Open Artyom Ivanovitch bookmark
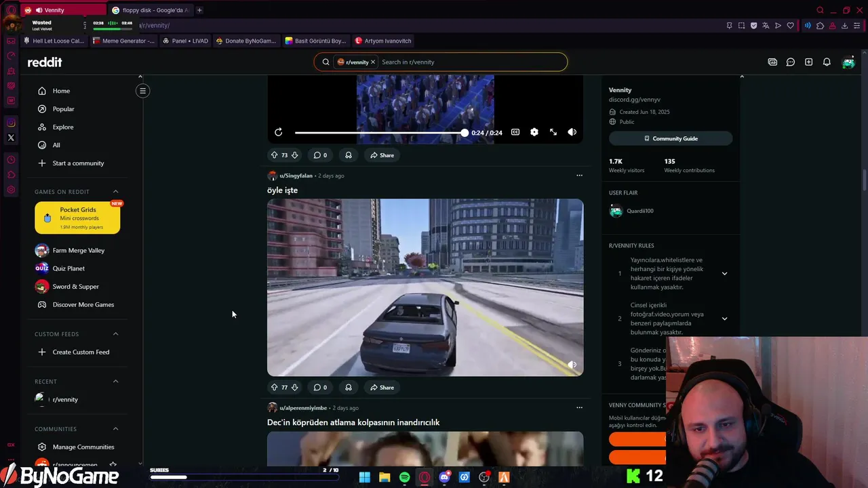This screenshot has height=488, width=868. point(384,41)
